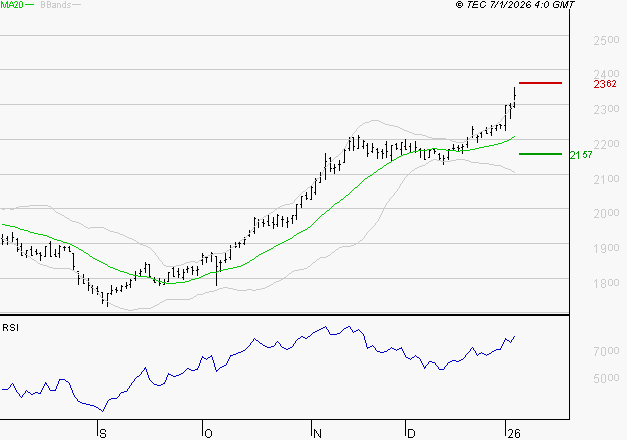
Task: Click the MA20 legend label
Action: tap(12, 5)
